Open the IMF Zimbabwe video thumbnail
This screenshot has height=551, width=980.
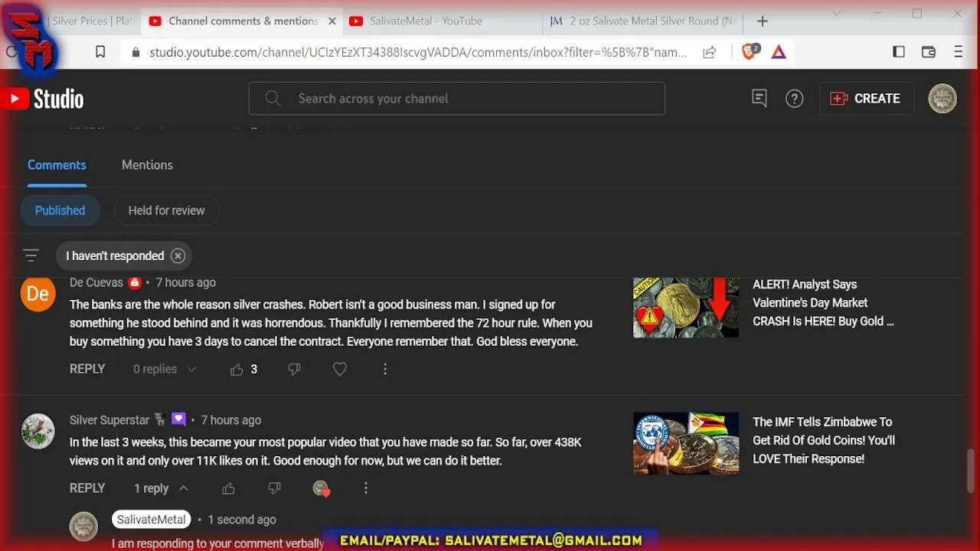[686, 444]
